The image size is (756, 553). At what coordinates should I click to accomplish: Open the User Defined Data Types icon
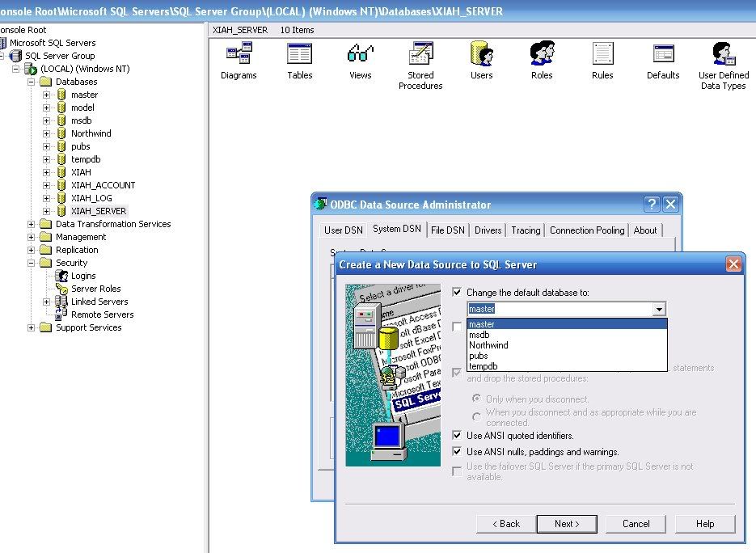724,55
